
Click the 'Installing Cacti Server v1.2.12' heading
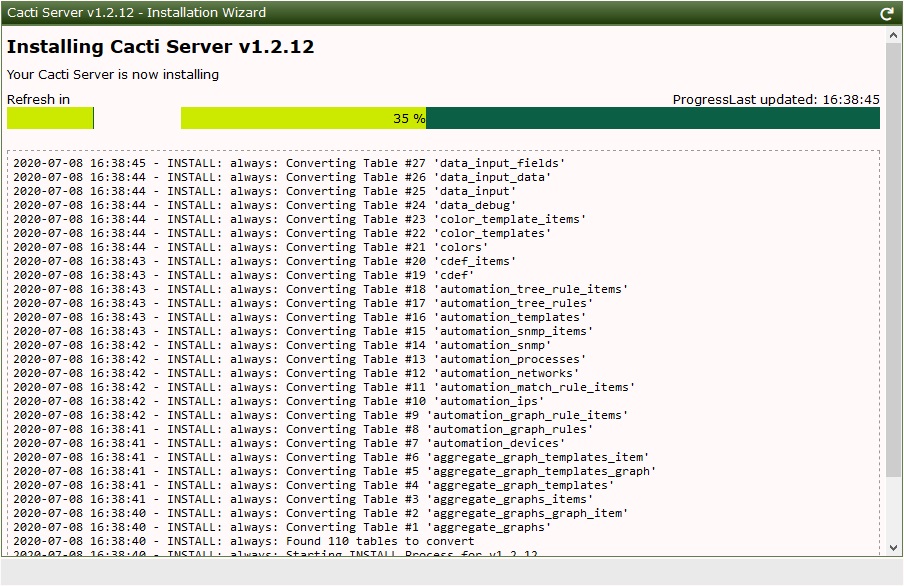(x=160, y=47)
